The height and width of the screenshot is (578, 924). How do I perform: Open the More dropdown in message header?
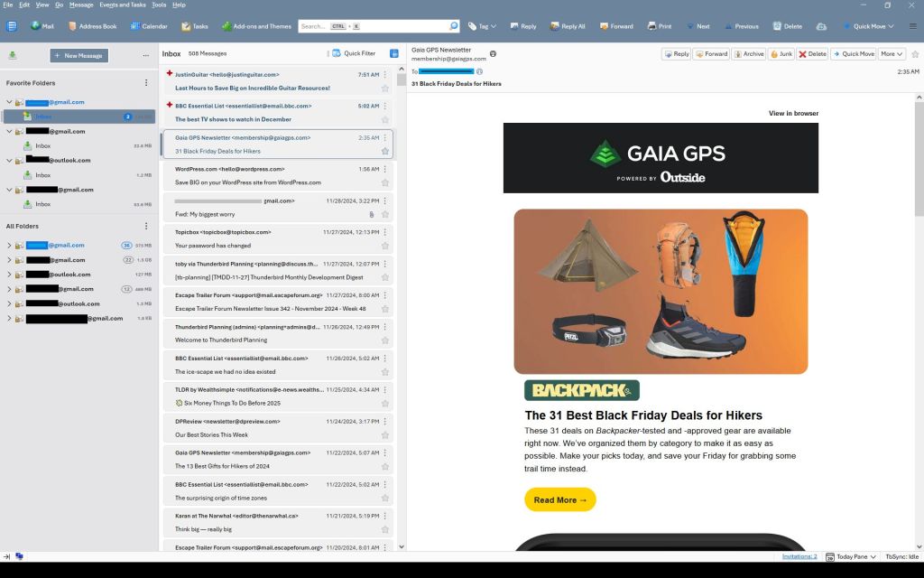pos(892,54)
